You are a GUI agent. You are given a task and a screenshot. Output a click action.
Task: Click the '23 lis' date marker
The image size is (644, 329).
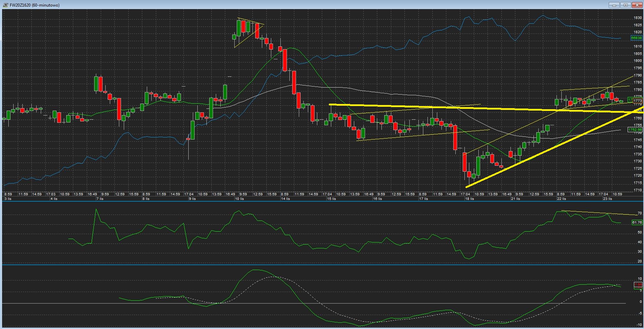point(607,199)
